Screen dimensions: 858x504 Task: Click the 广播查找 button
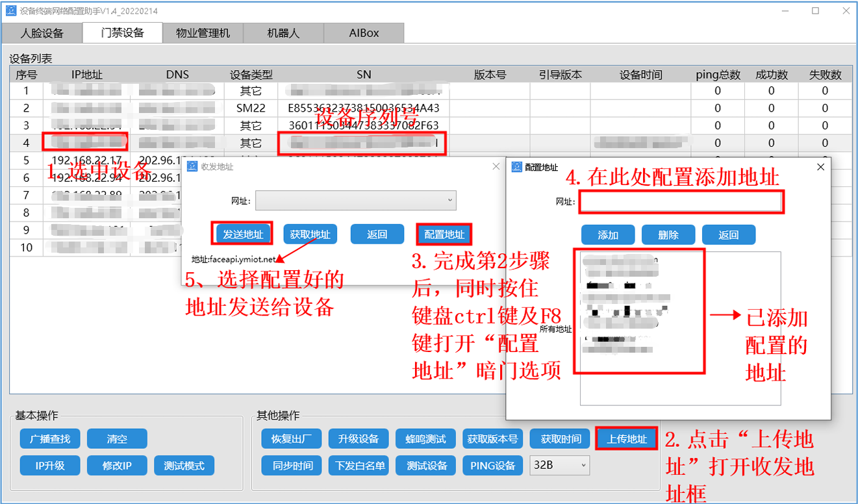coord(50,439)
